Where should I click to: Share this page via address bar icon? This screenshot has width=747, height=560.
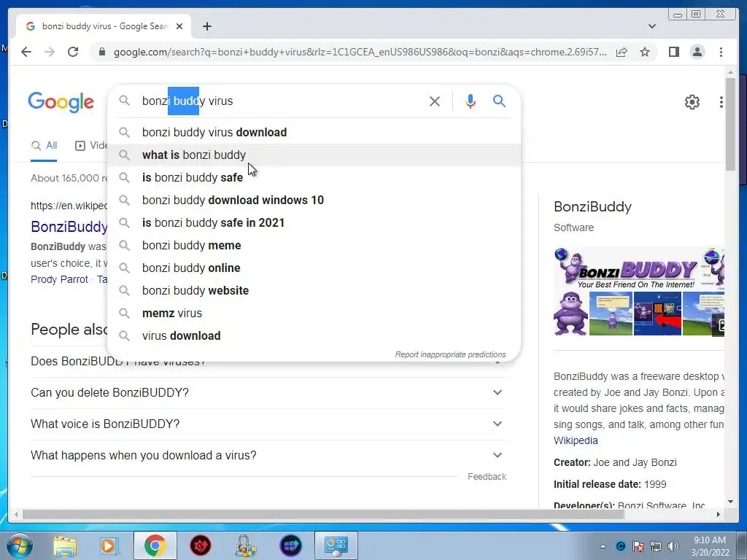622,52
